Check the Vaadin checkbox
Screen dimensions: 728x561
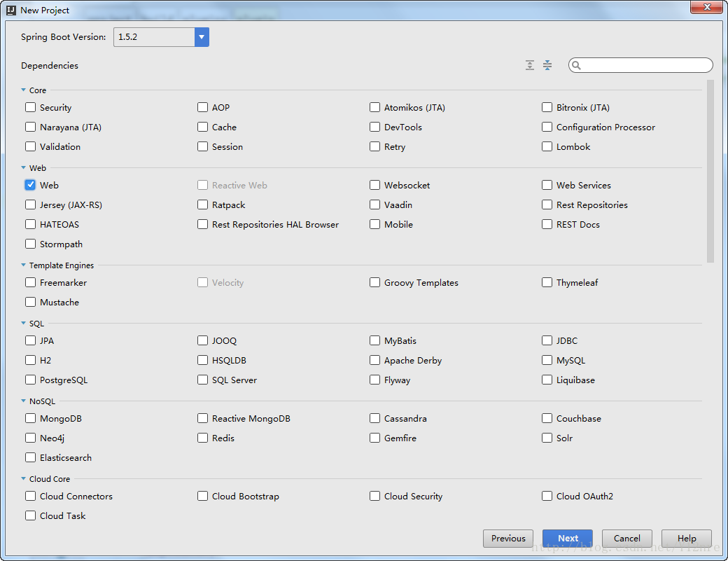(x=374, y=205)
